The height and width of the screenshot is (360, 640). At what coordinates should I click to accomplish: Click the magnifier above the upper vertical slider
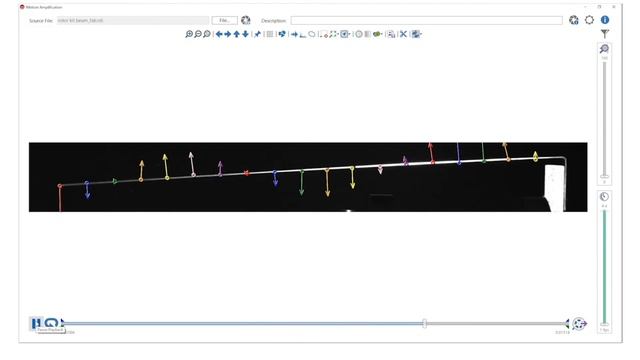click(x=604, y=49)
